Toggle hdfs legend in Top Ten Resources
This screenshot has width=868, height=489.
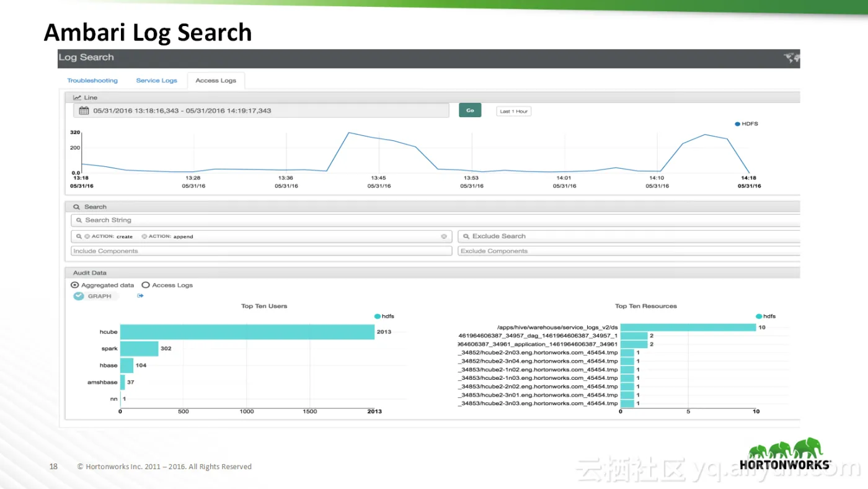pos(766,316)
